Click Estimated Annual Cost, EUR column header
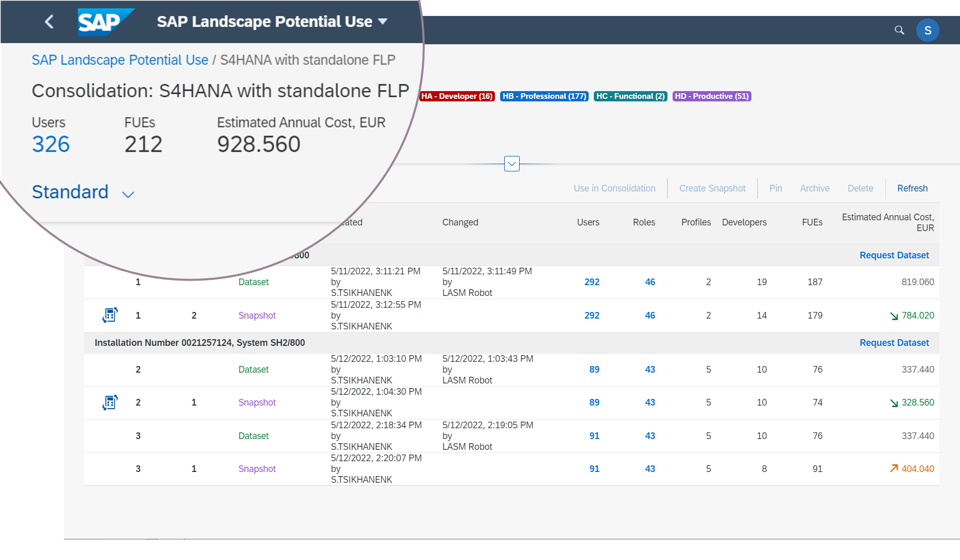Image resolution: width=960 pixels, height=560 pixels. (888, 222)
